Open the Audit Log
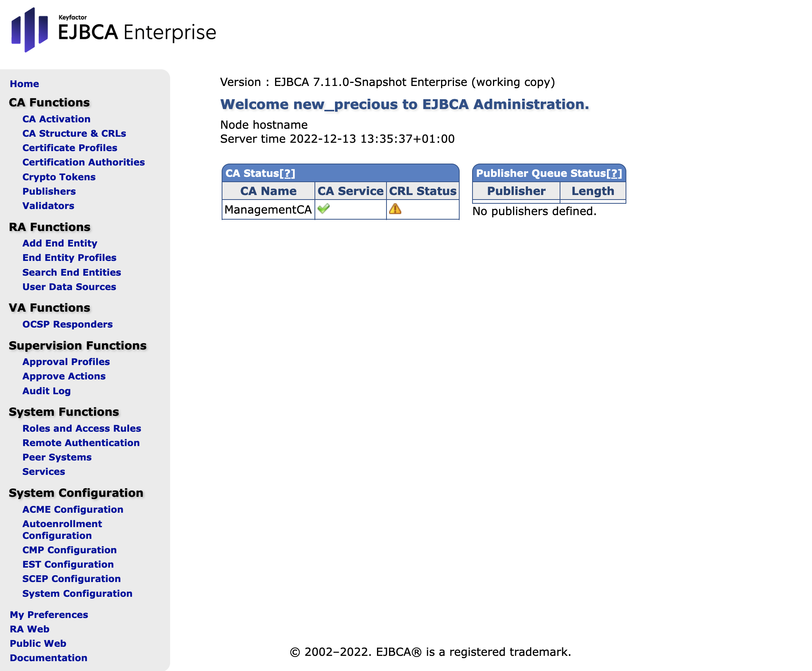812x671 pixels. click(46, 391)
